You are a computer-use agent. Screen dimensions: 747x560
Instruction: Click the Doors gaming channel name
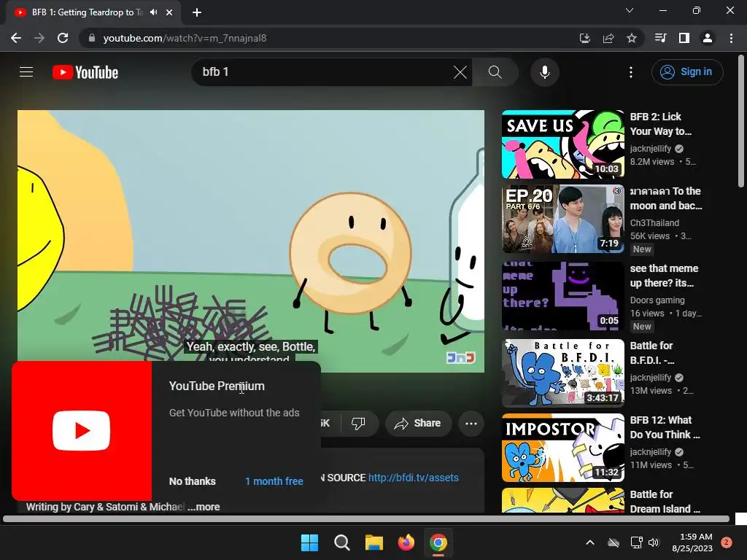tap(657, 300)
